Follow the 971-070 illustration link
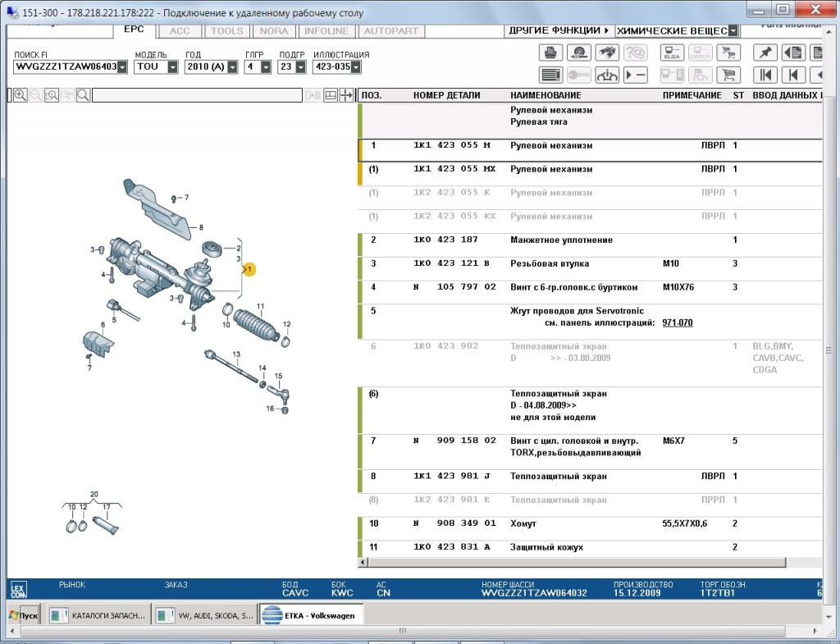 tap(677, 323)
